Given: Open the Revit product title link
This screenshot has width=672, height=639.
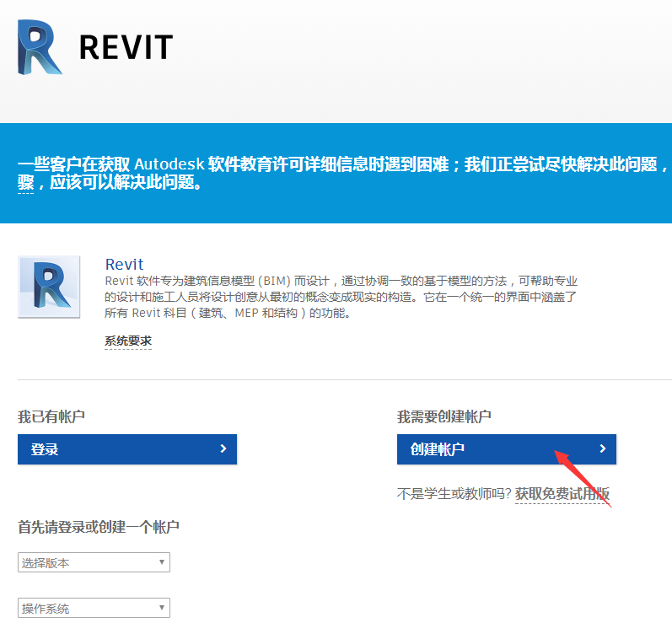Looking at the screenshot, I should 124,265.
